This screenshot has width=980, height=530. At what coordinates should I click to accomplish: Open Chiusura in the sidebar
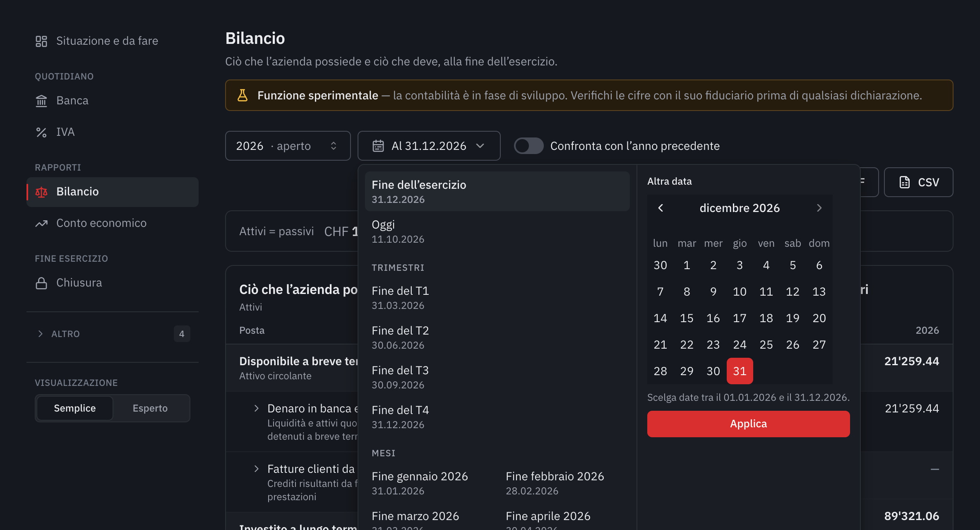click(113, 283)
